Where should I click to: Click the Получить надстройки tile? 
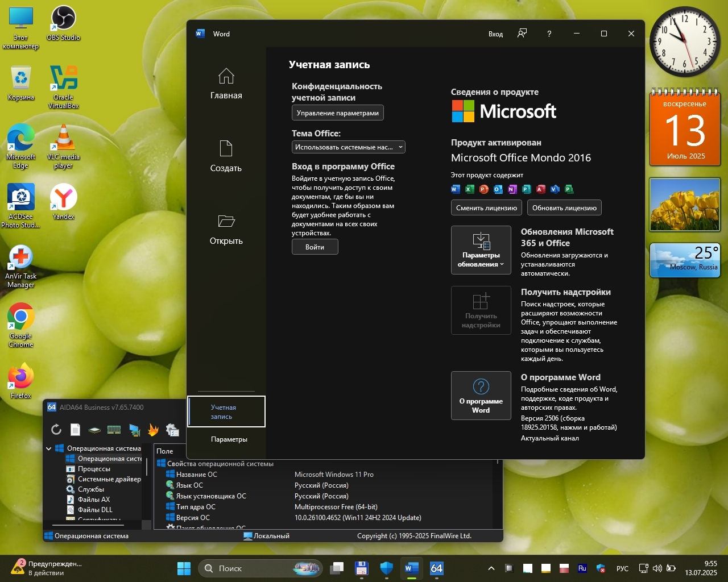tap(481, 310)
